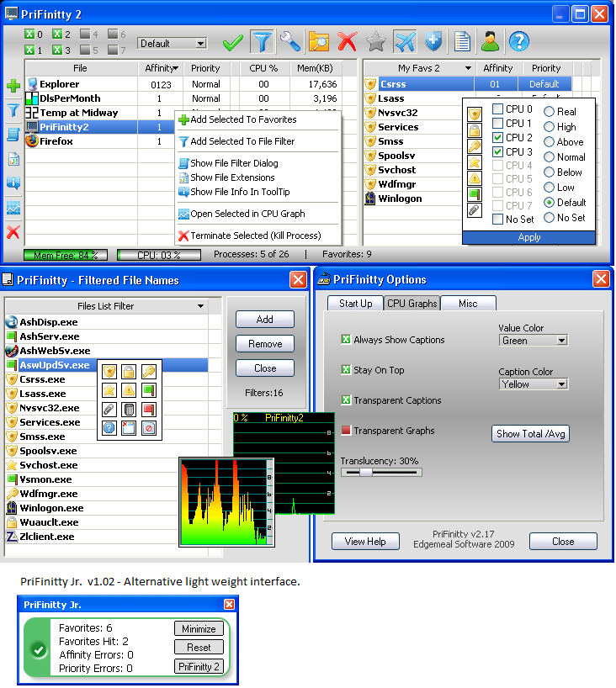The width and height of the screenshot is (616, 688).
Task: Open the Files List Filter dropdown
Action: pos(200,306)
